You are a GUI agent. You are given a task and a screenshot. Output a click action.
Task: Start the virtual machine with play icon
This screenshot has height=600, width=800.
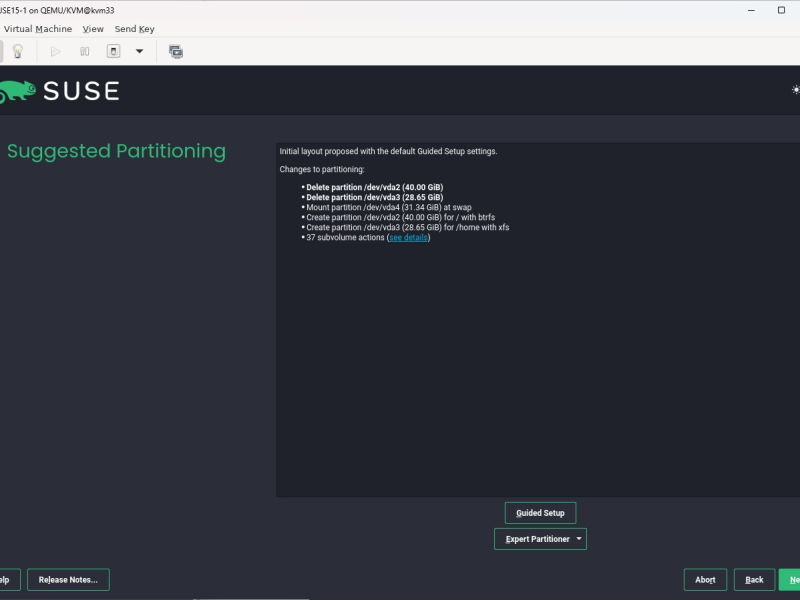tap(55, 52)
